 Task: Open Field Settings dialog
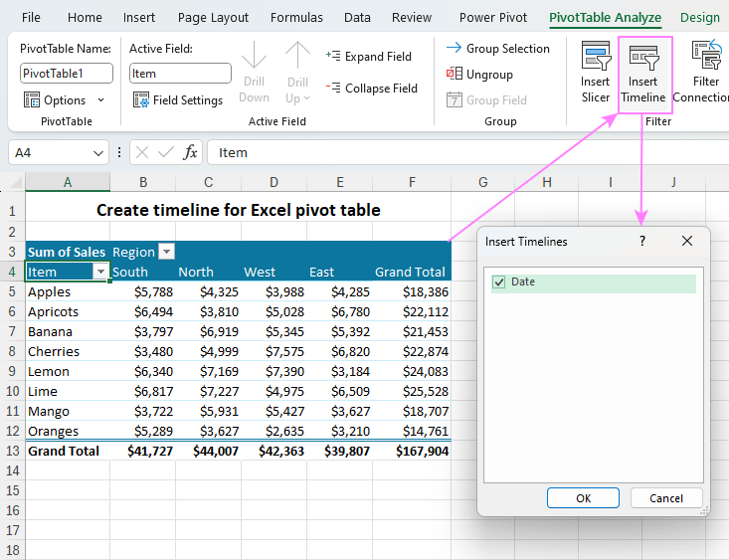point(178,100)
